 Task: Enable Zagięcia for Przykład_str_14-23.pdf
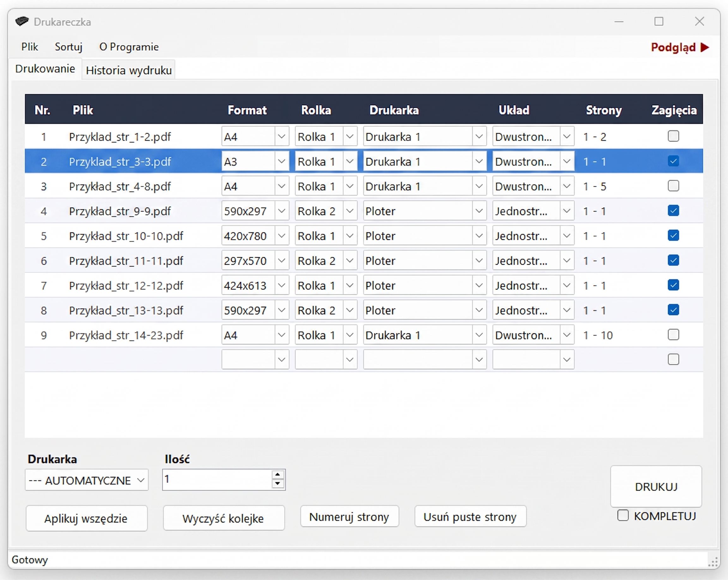[x=673, y=335]
